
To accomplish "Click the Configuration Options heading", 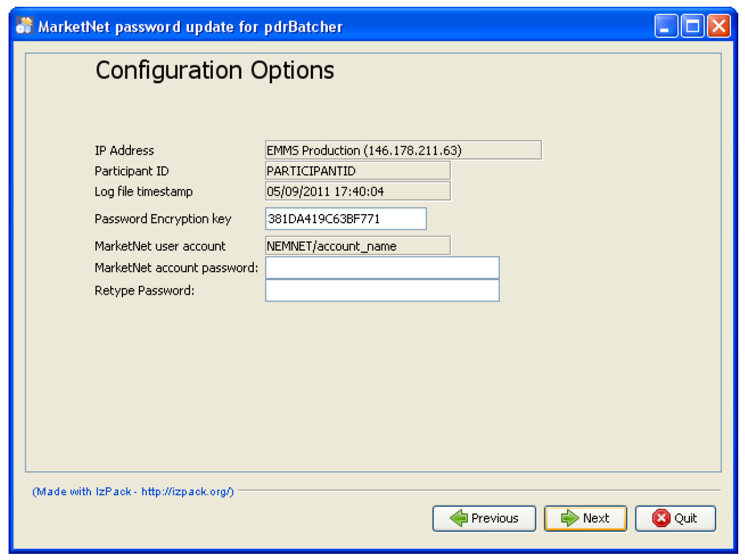I will [x=215, y=71].
